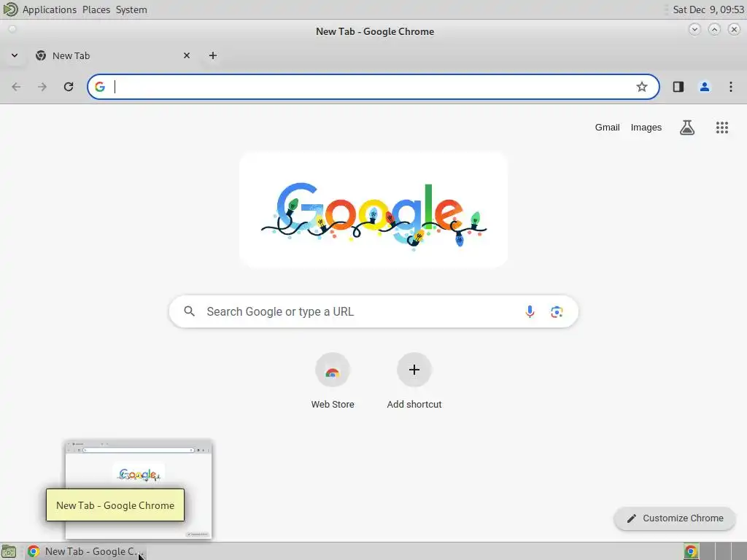Click the window preview thumbnail
Image resolution: width=747 pixels, height=560 pixels.
(139, 489)
